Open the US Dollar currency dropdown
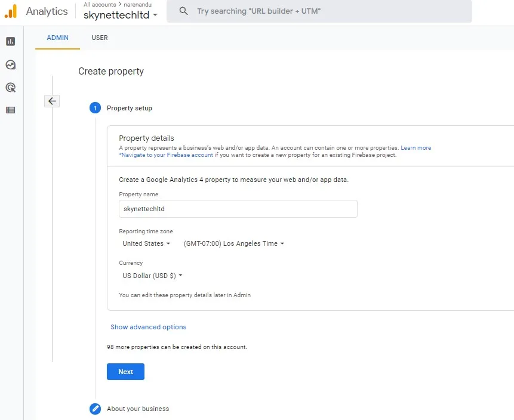The image size is (514, 420). (152, 276)
